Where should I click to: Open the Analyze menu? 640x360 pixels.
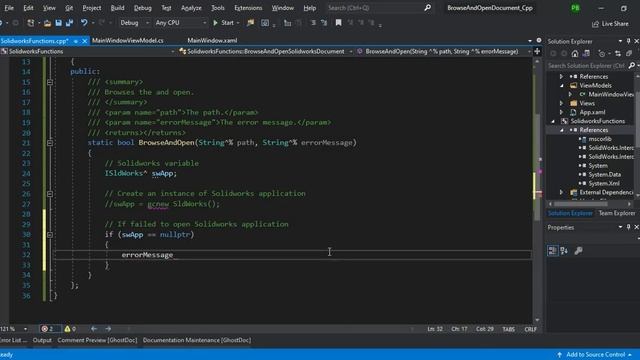click(x=191, y=8)
